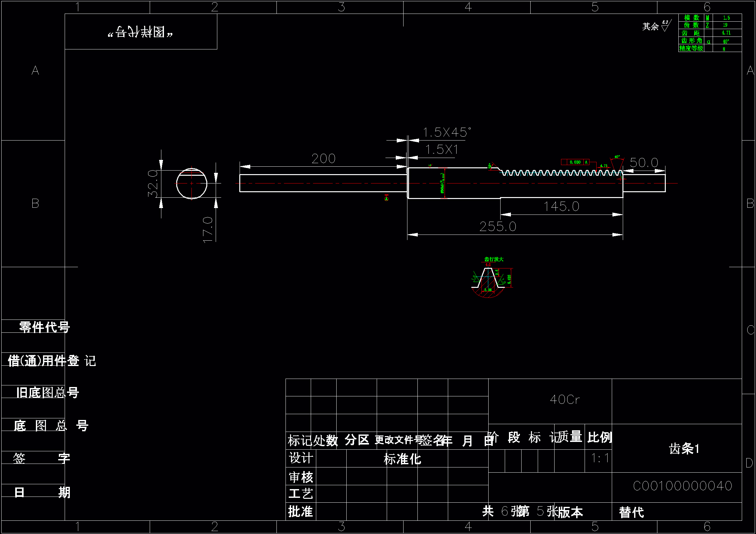756x534 pixels.
Task: Select the 4.71 tooth pitch dimension
Action: (604, 166)
